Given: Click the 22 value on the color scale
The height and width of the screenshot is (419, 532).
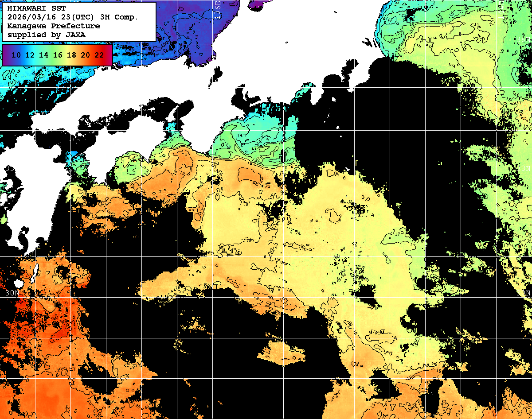Looking at the screenshot, I should (99, 55).
